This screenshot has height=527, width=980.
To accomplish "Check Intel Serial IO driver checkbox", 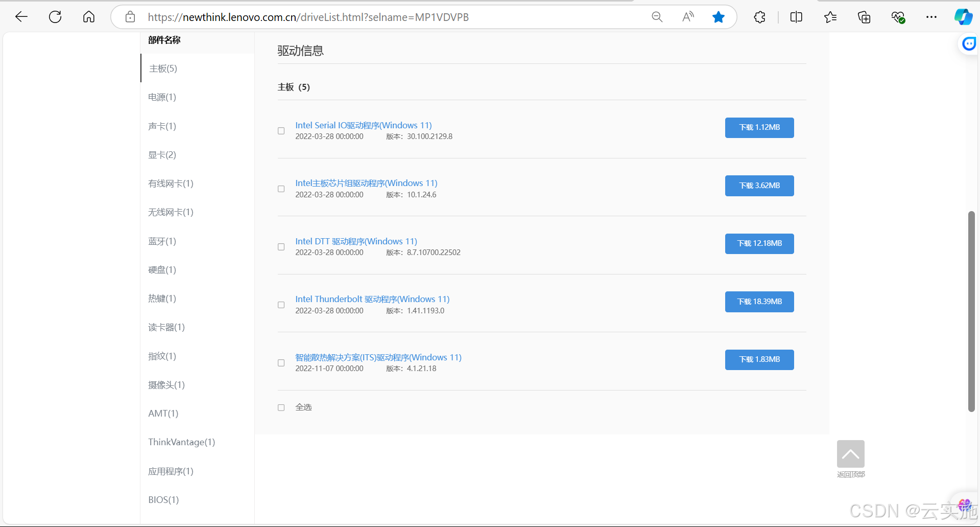I will 281,131.
